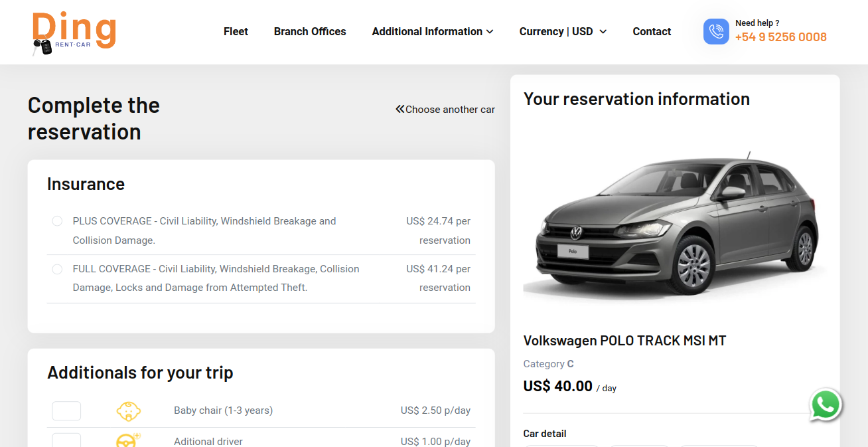This screenshot has width=868, height=447.
Task: Click the Insurance section heading
Action: pyautogui.click(x=86, y=184)
